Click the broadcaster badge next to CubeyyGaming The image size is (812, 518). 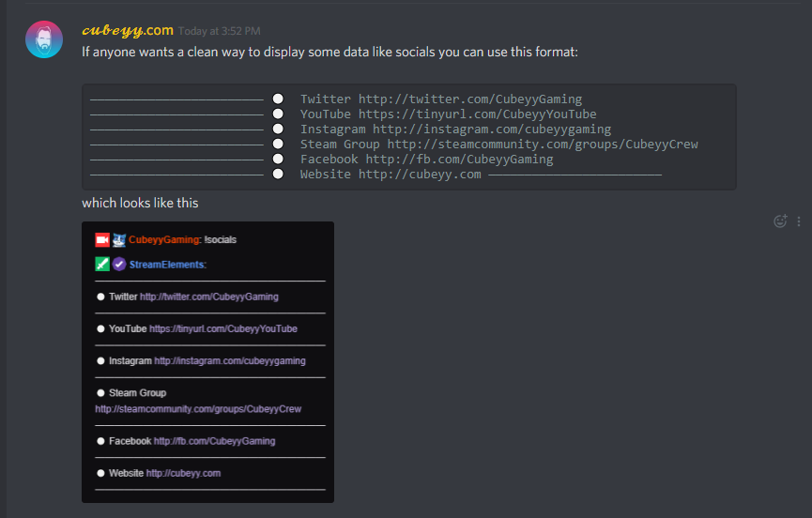[102, 239]
